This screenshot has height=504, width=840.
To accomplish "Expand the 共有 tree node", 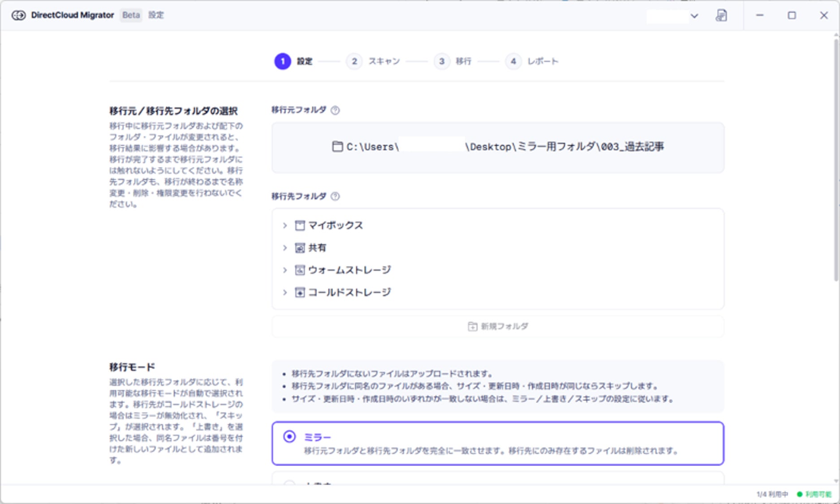I will pyautogui.click(x=284, y=248).
